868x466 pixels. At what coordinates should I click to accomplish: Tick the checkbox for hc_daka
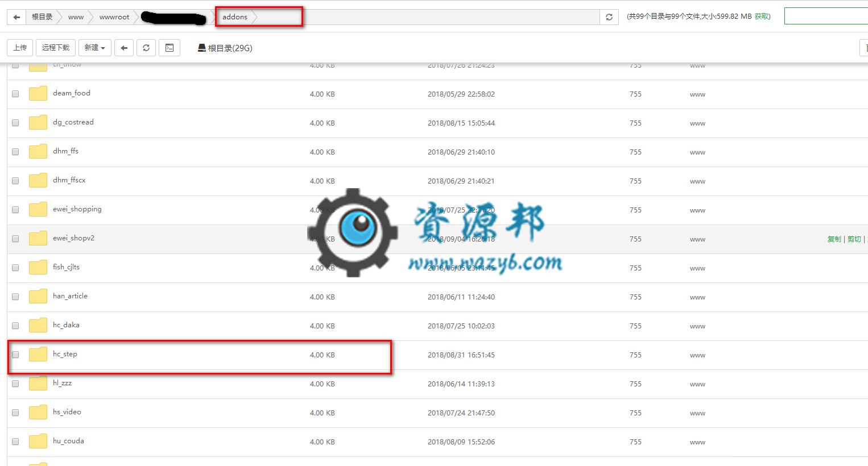click(x=15, y=326)
